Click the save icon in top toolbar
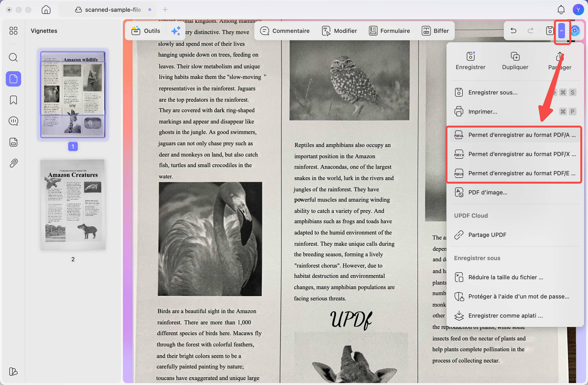This screenshot has width=588, height=385. click(550, 31)
